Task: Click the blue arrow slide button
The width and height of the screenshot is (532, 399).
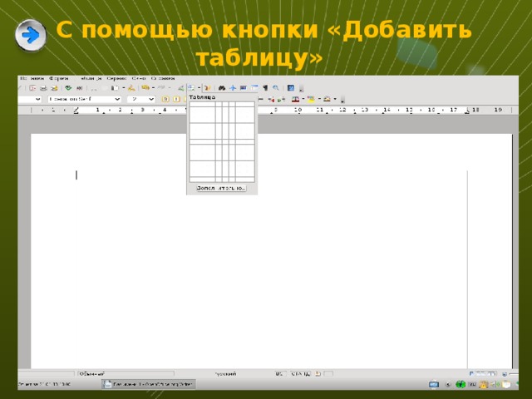Action: (x=31, y=35)
